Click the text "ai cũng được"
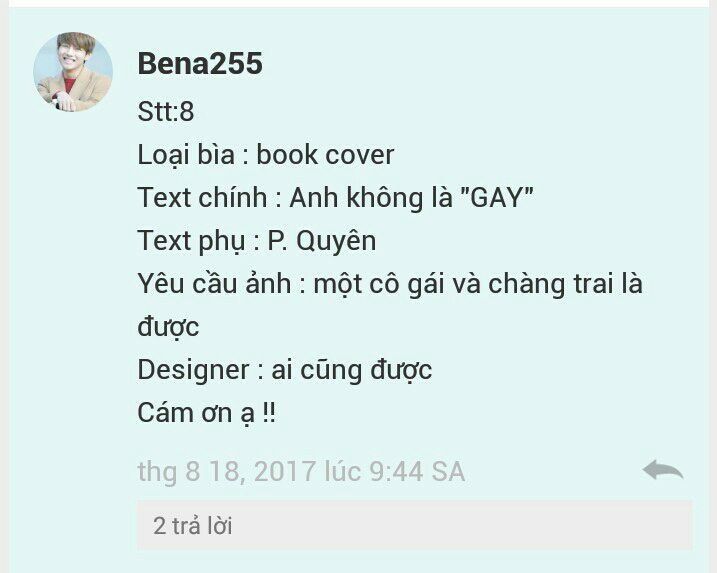Viewport: 717px width, 573px height. [x=352, y=370]
